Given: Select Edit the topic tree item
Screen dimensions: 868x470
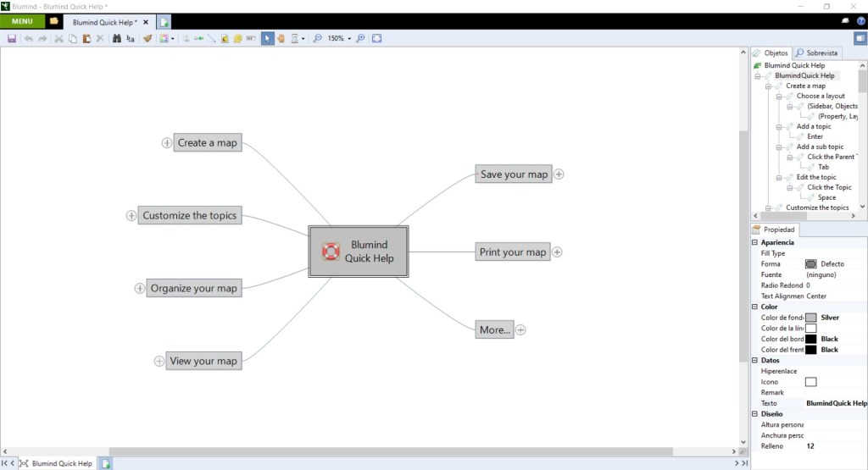Looking at the screenshot, I should coord(815,177).
